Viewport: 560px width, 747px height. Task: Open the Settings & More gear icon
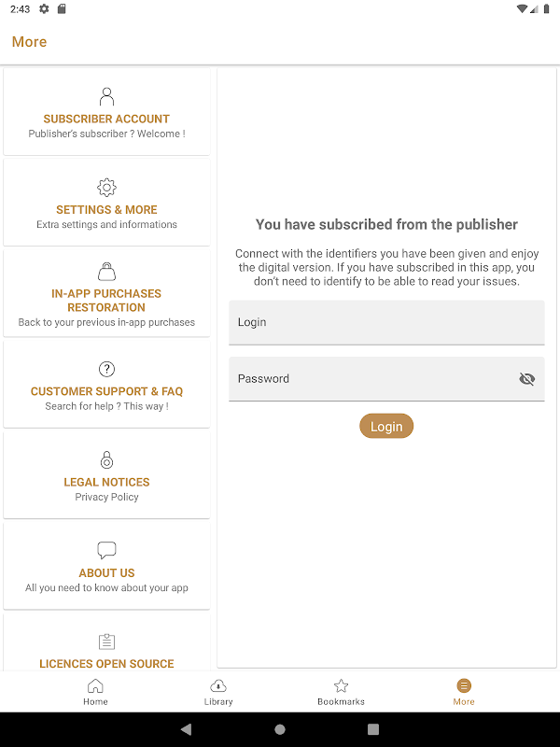click(x=106, y=187)
